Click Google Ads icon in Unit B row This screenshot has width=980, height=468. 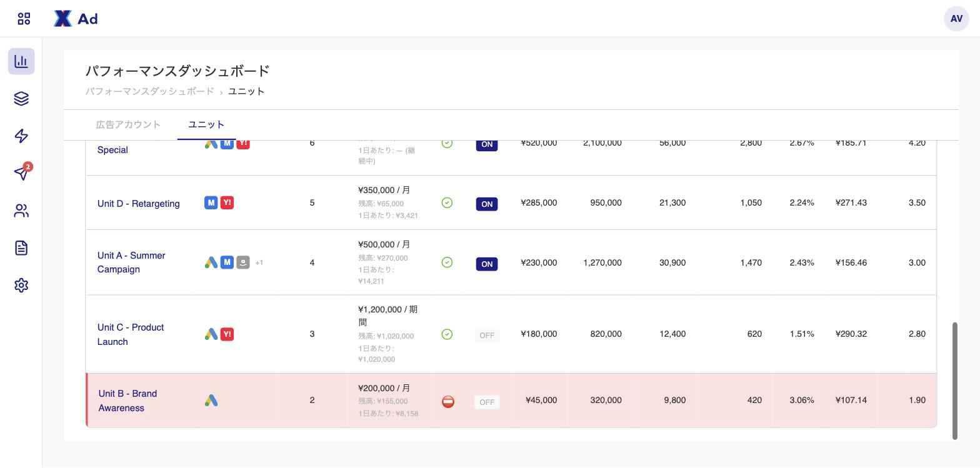[211, 401]
